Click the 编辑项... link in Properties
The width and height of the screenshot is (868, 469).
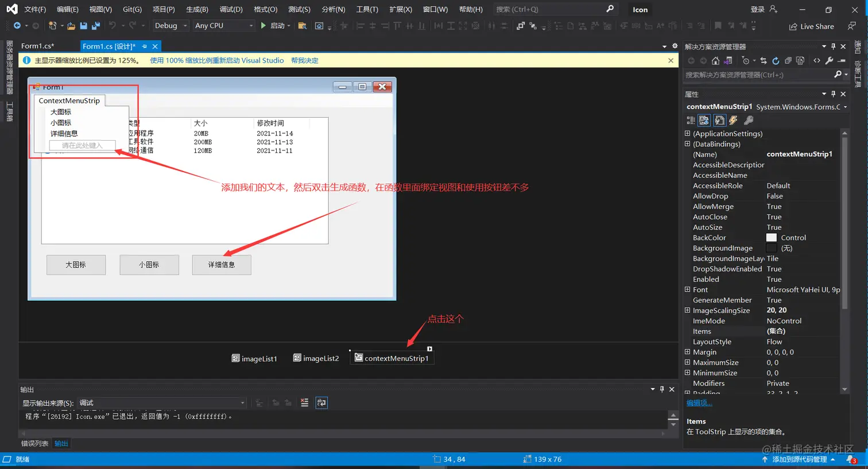[699, 403]
